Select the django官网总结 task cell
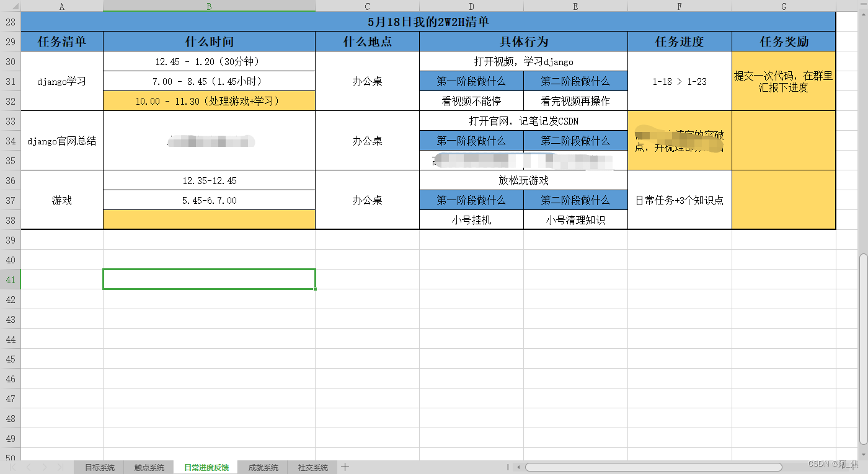Image resolution: width=868 pixels, height=474 pixels. [x=62, y=141]
